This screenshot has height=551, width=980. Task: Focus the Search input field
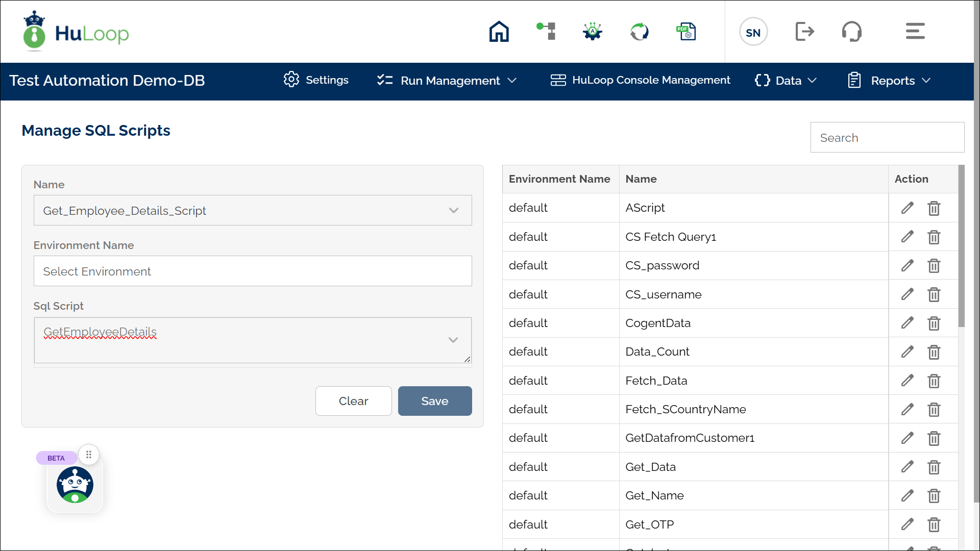(887, 138)
